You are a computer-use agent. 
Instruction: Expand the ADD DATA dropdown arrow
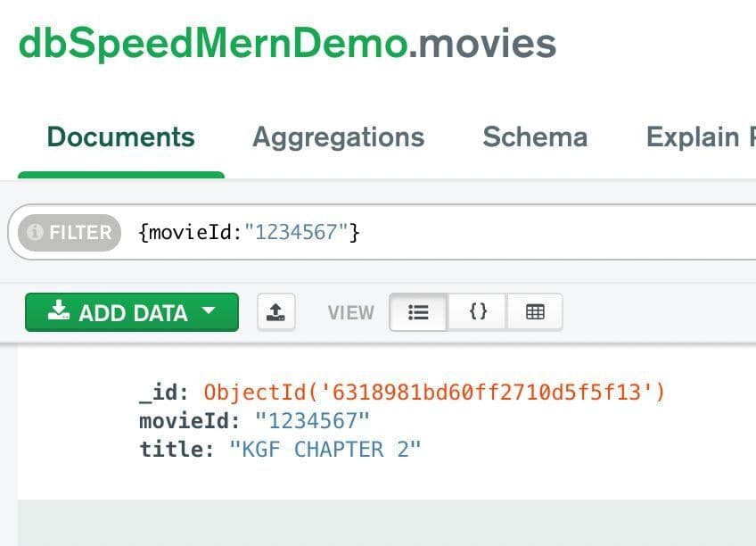coord(209,311)
